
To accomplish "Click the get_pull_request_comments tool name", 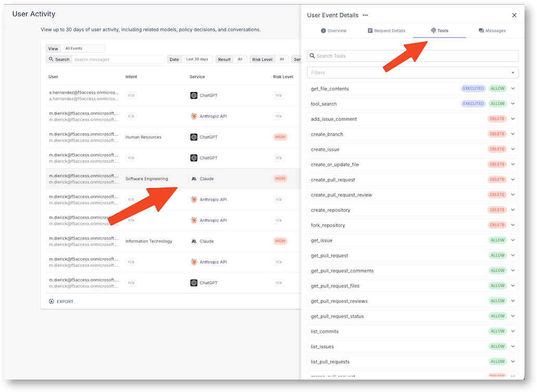I will (x=342, y=270).
